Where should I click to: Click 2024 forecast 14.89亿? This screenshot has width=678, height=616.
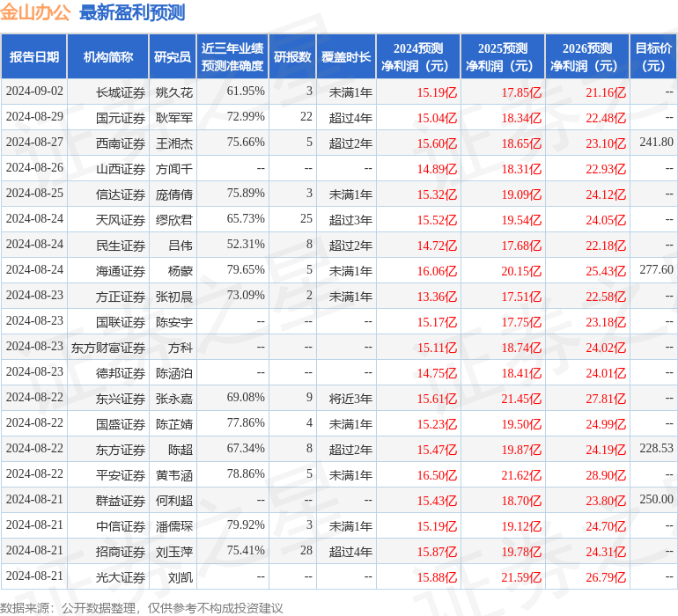(437, 169)
